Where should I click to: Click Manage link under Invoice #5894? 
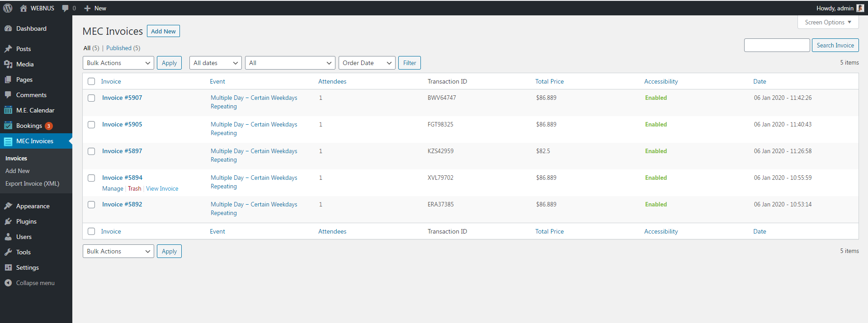pyautogui.click(x=113, y=188)
